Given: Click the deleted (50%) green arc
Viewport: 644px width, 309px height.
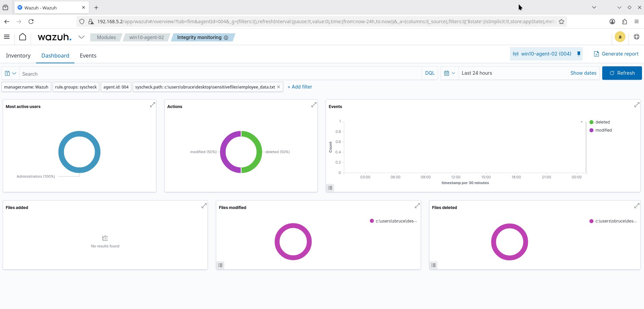Looking at the screenshot, I should click(x=259, y=152).
